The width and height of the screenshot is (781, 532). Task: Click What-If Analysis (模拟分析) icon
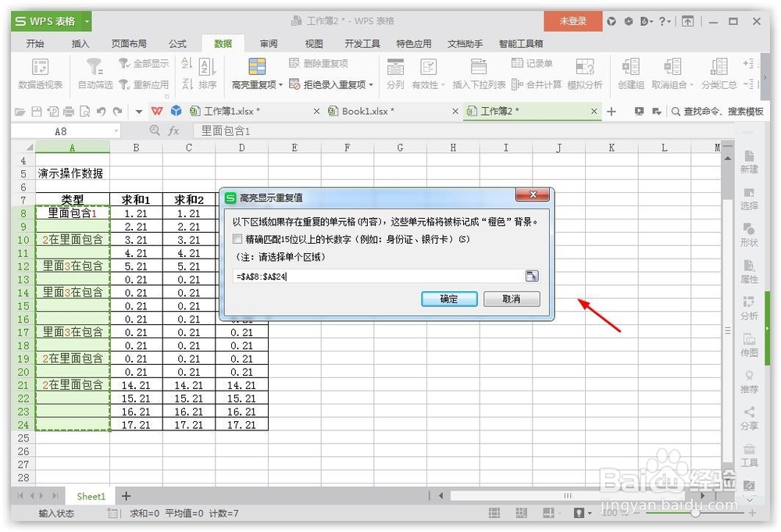pos(585,66)
